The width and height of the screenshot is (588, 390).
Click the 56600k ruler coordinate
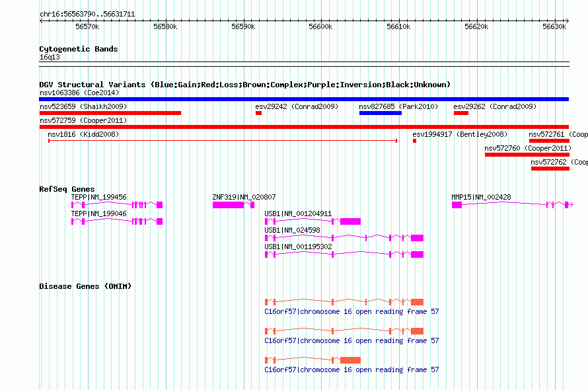coord(320,26)
